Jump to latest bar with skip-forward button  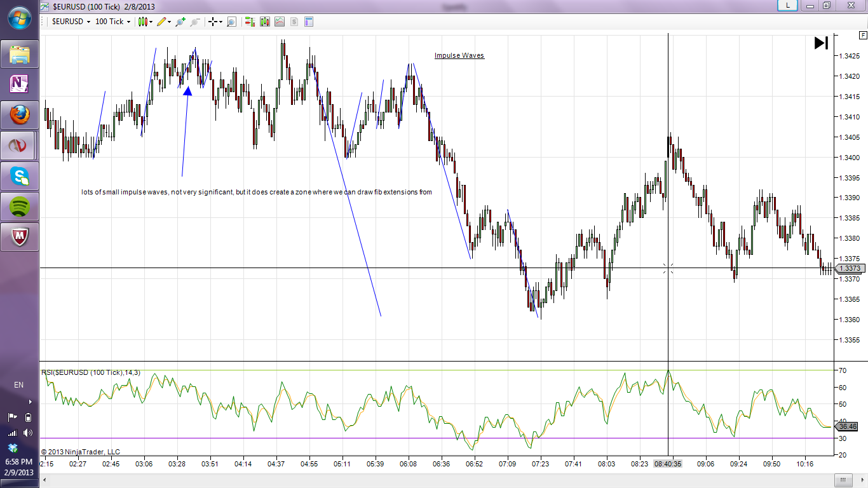pyautogui.click(x=821, y=43)
